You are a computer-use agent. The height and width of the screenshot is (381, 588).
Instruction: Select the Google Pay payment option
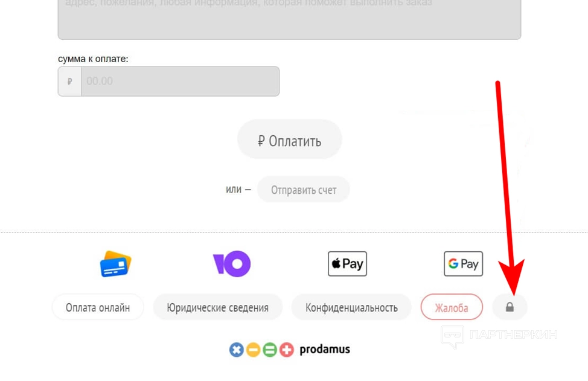pos(463,264)
